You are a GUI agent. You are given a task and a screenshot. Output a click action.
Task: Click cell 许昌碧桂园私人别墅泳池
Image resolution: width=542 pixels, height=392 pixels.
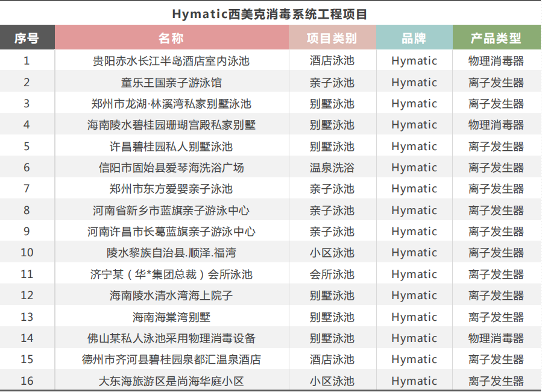point(171,146)
